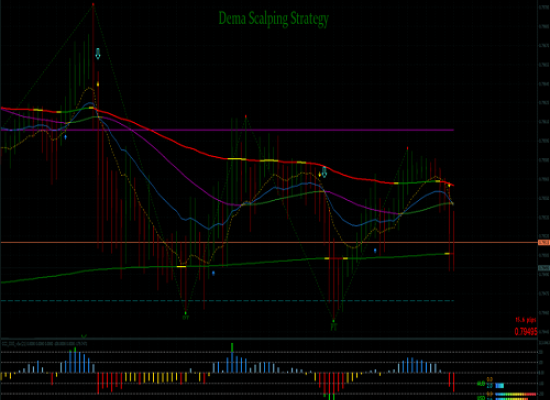Click the short blue strength bar in the corner
550x400 pixels.
pyautogui.click(x=499, y=386)
